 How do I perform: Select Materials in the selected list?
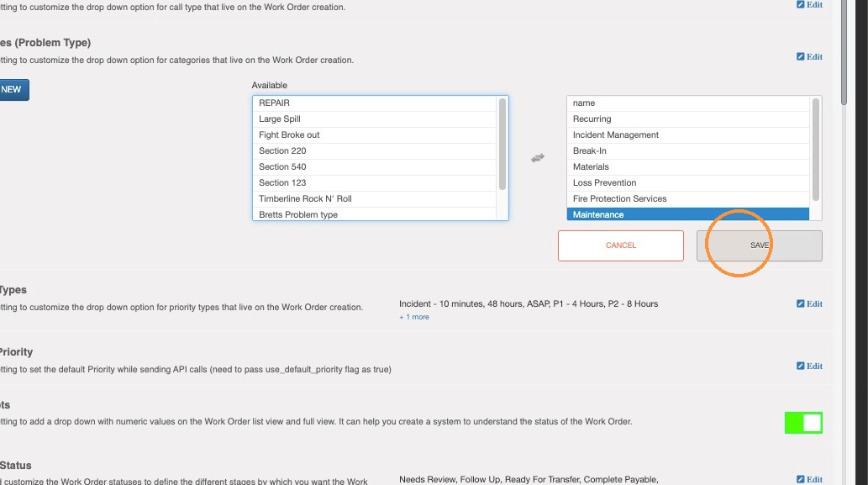[687, 166]
